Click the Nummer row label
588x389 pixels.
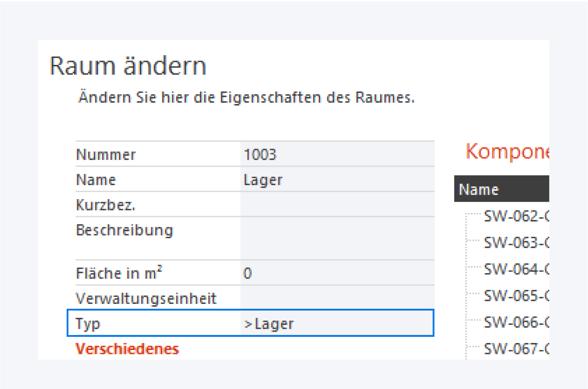click(106, 155)
